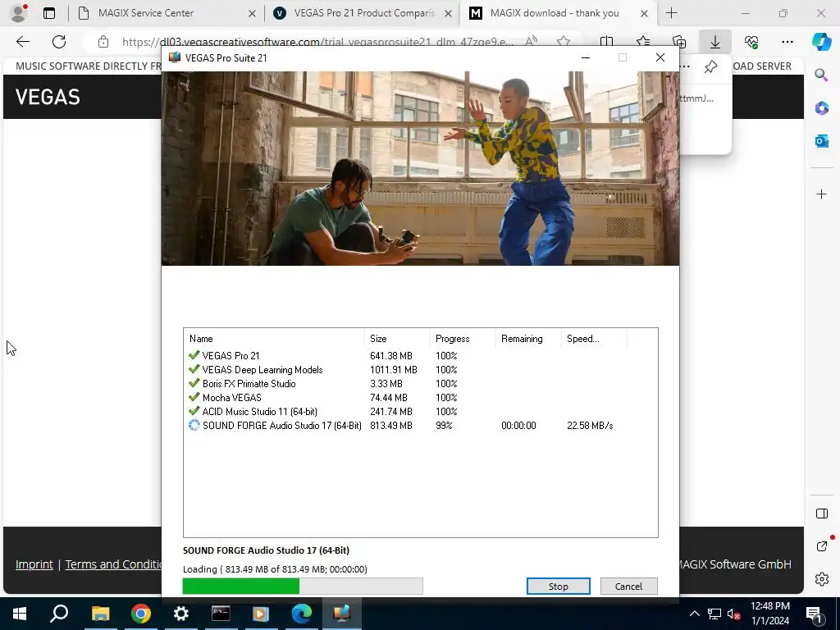Open Edge settings and more menu
The width and height of the screenshot is (840, 630).
[x=787, y=41]
